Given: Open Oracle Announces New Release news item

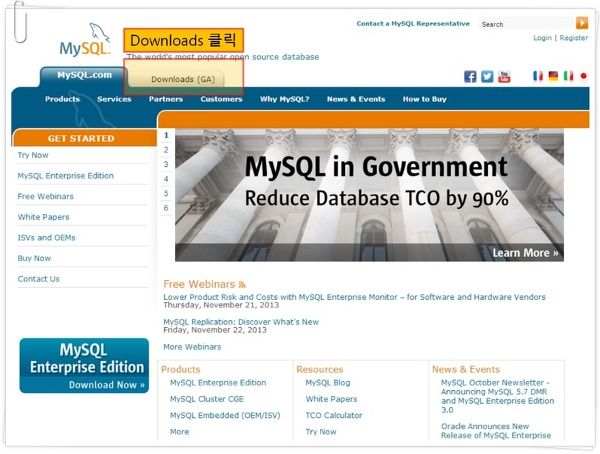Looking at the screenshot, I should pyautogui.click(x=496, y=431).
